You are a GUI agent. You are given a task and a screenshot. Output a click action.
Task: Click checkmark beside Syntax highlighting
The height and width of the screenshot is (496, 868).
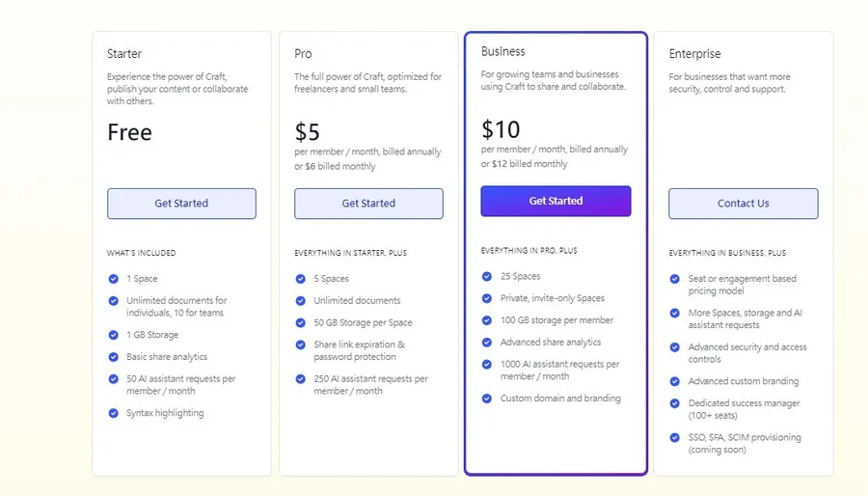[x=114, y=413]
